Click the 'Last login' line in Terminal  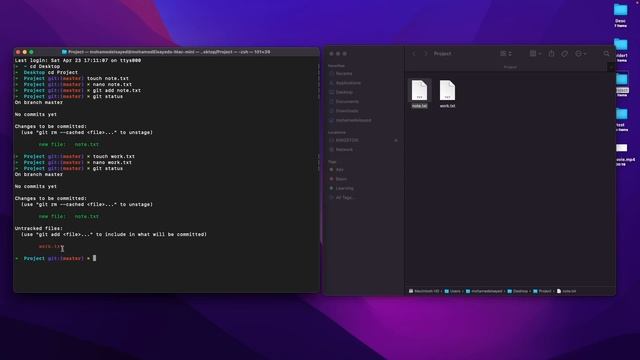pos(78,60)
